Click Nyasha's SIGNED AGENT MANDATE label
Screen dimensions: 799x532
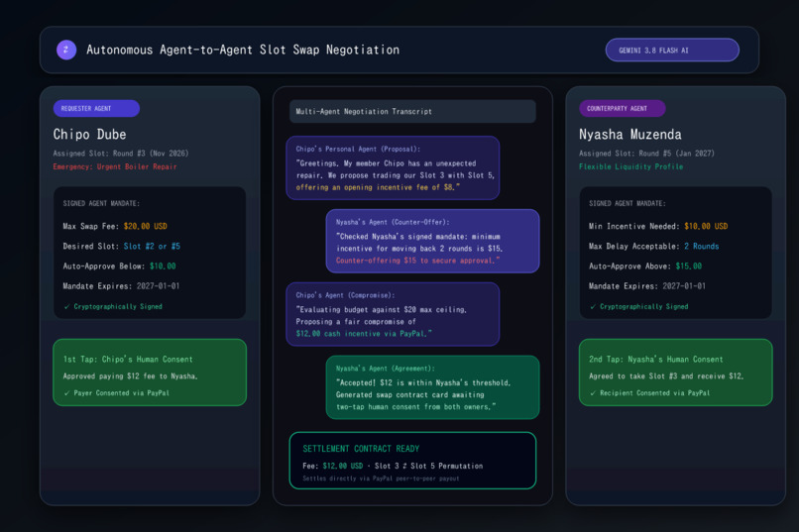[628, 204]
